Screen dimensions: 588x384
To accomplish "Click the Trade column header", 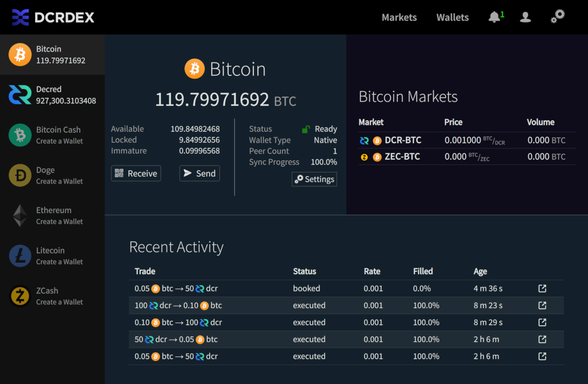I will pyautogui.click(x=145, y=271).
